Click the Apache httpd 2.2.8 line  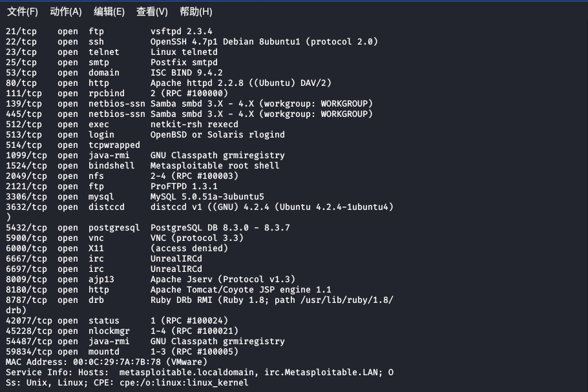tap(162, 83)
